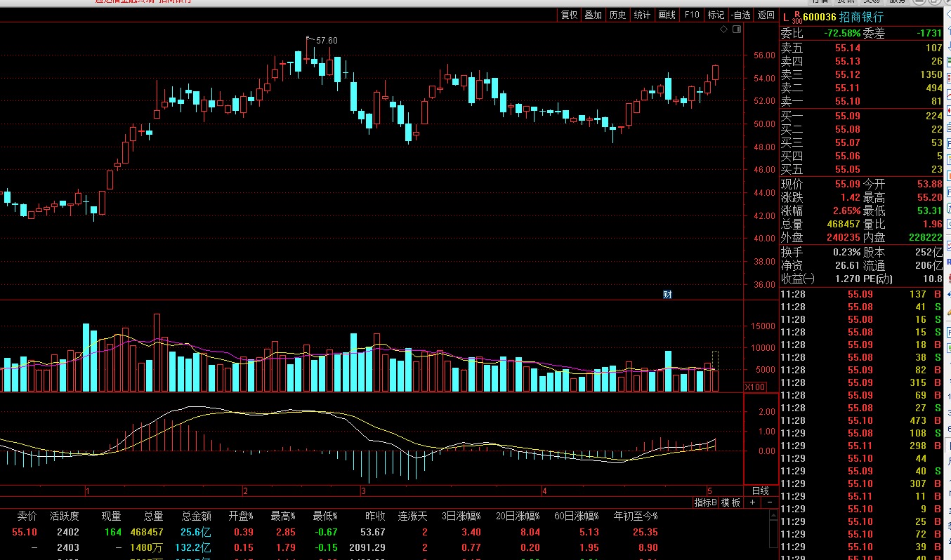This screenshot has height=560, width=951.
Task: Open the 历史 history view
Action: 618,15
